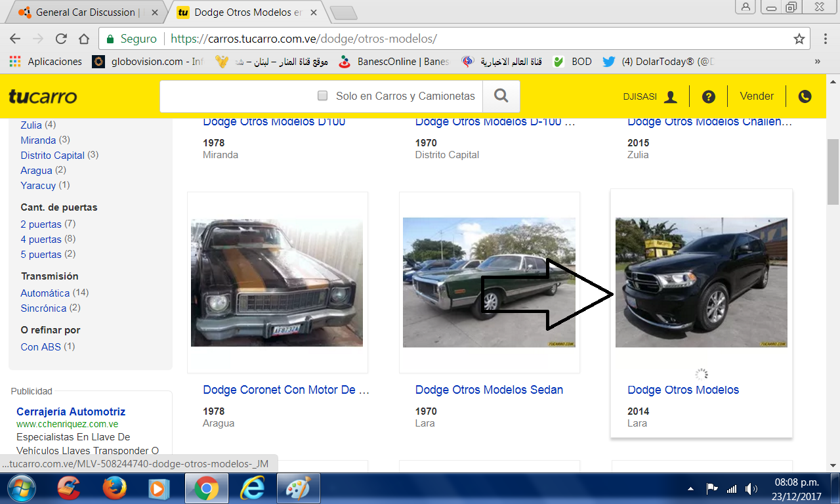Open the www.cchenriquez.com.ve ad URL
840x504 pixels.
(x=67, y=425)
